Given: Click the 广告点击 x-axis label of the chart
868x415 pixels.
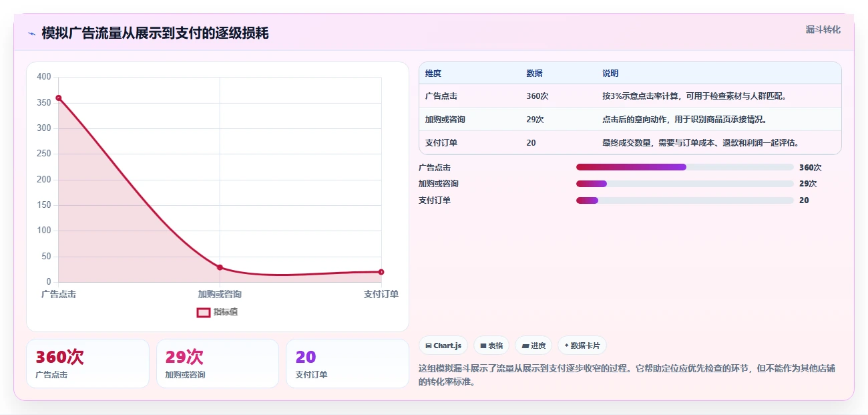Looking at the screenshot, I should click(59, 294).
